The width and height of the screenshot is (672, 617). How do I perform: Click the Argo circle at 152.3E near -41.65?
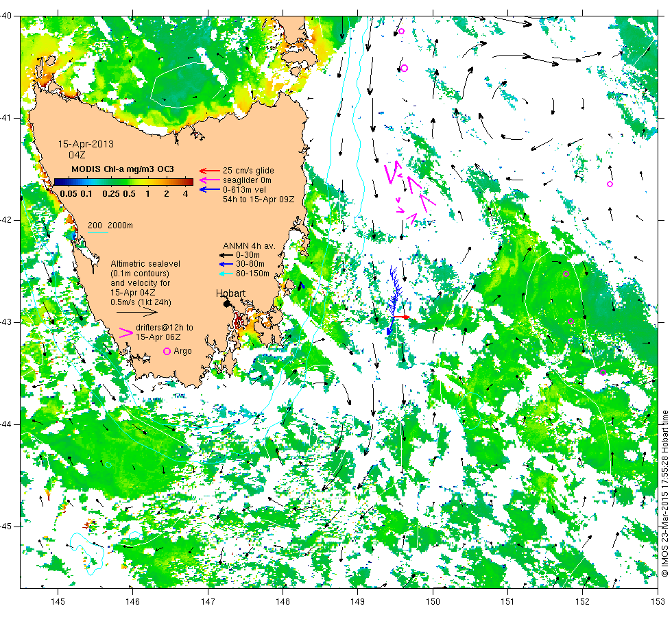coord(610,184)
